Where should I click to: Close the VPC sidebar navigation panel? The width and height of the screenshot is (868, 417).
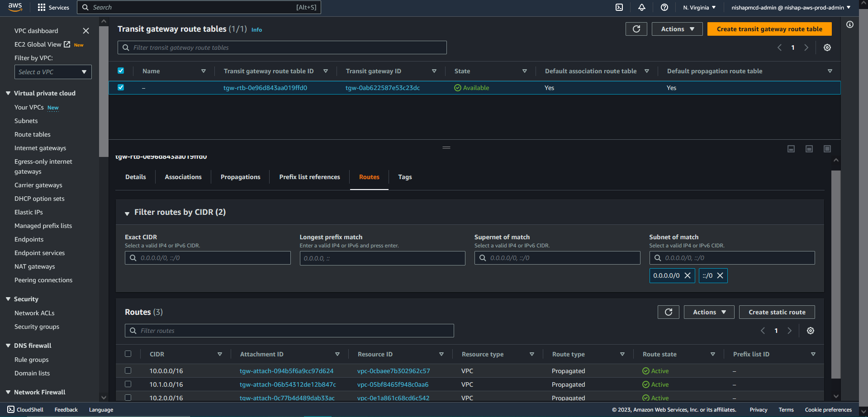(86, 31)
